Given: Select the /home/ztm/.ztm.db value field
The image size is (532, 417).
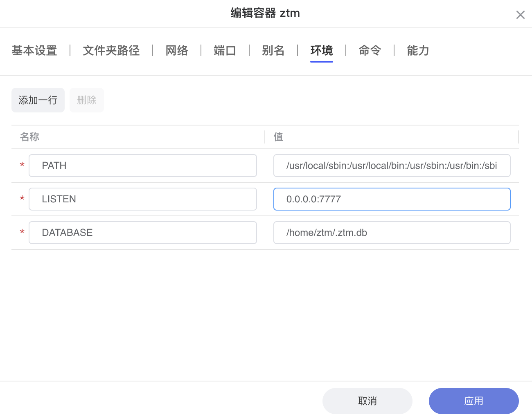Looking at the screenshot, I should [391, 233].
